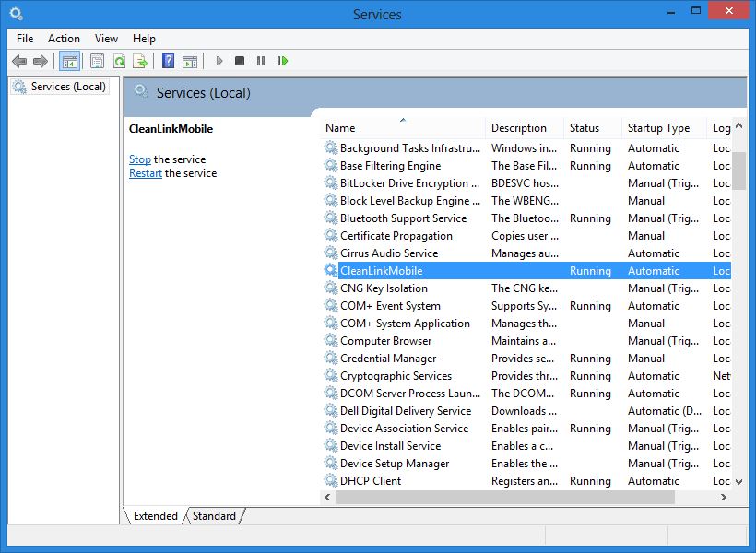
Task: Select Services (Local) in the console tree
Action: [x=68, y=87]
